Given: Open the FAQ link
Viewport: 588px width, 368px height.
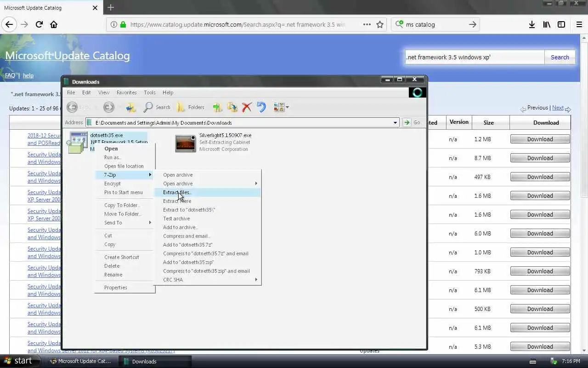Looking at the screenshot, I should point(10,75).
